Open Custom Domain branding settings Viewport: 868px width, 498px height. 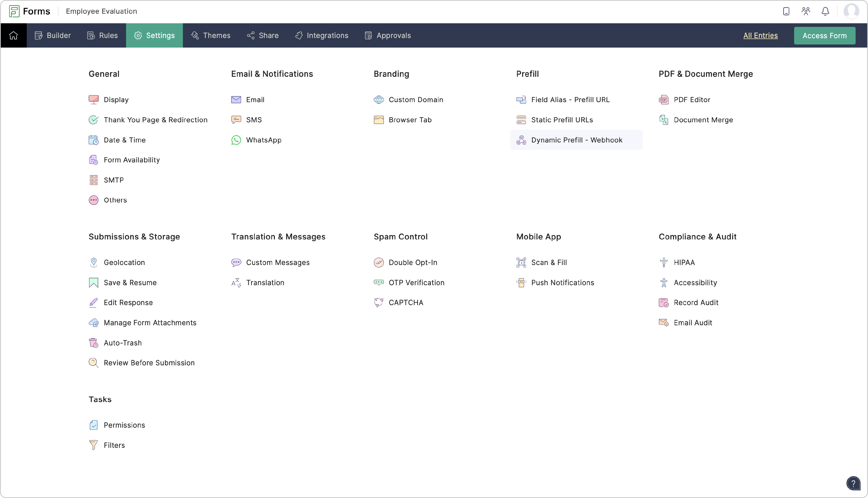pos(416,100)
